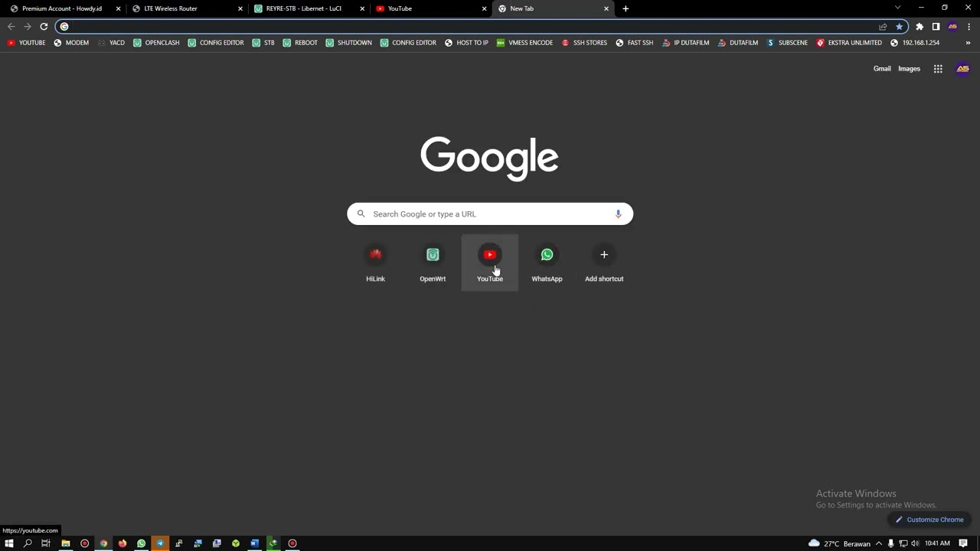
Task: Open the Extensions puzzle icon
Action: tap(920, 27)
